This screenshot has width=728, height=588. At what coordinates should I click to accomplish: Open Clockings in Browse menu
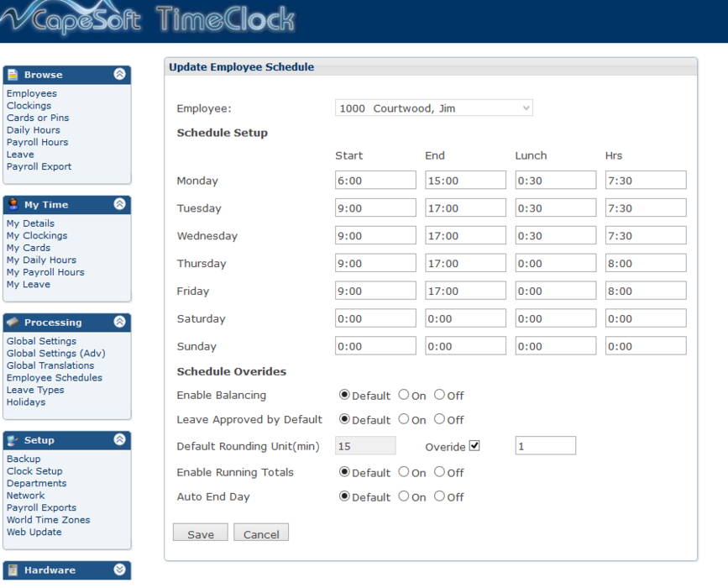tap(29, 106)
